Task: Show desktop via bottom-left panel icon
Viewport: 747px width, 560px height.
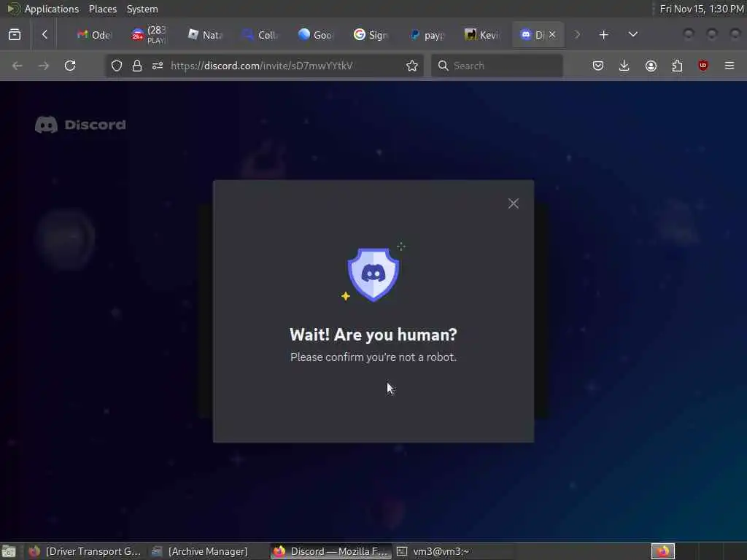Action: 9,551
